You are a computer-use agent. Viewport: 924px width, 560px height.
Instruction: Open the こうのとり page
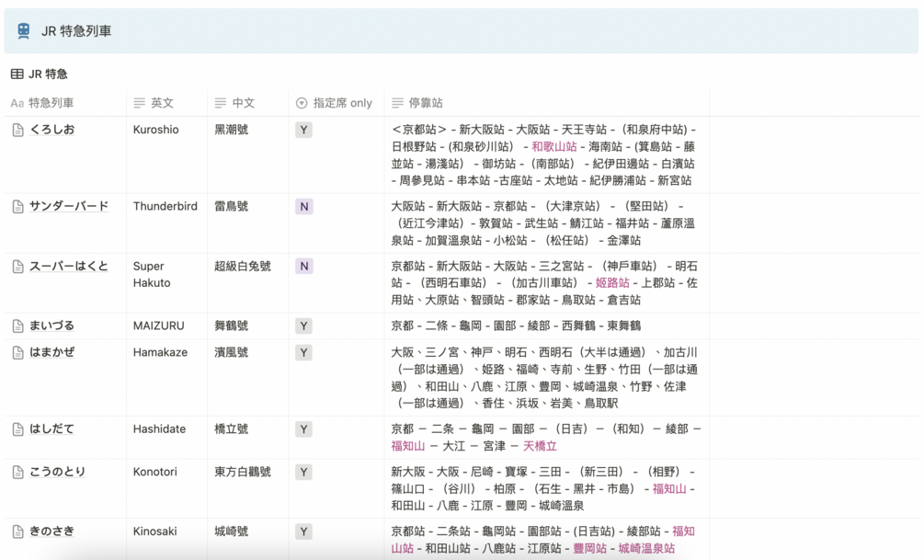coord(58,472)
